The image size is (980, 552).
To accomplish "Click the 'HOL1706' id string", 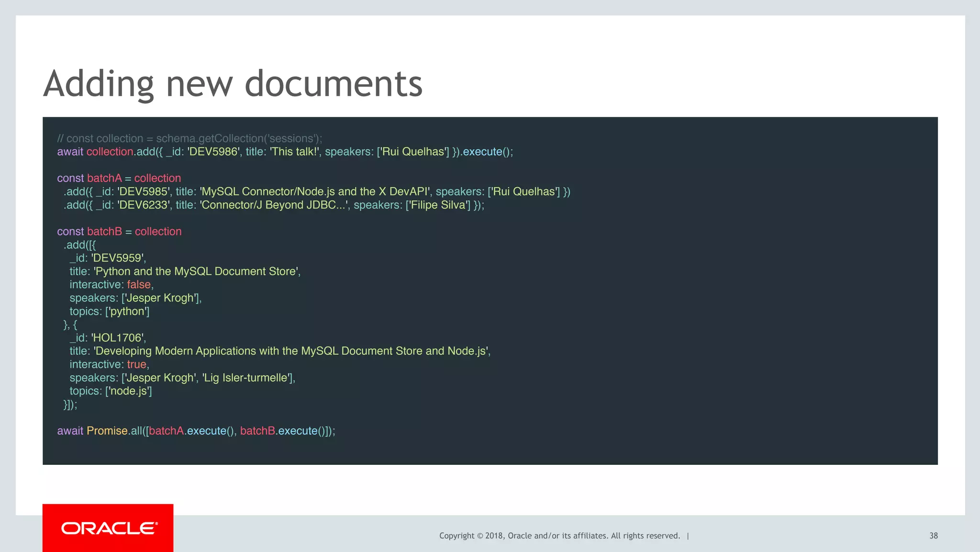I will (118, 338).
